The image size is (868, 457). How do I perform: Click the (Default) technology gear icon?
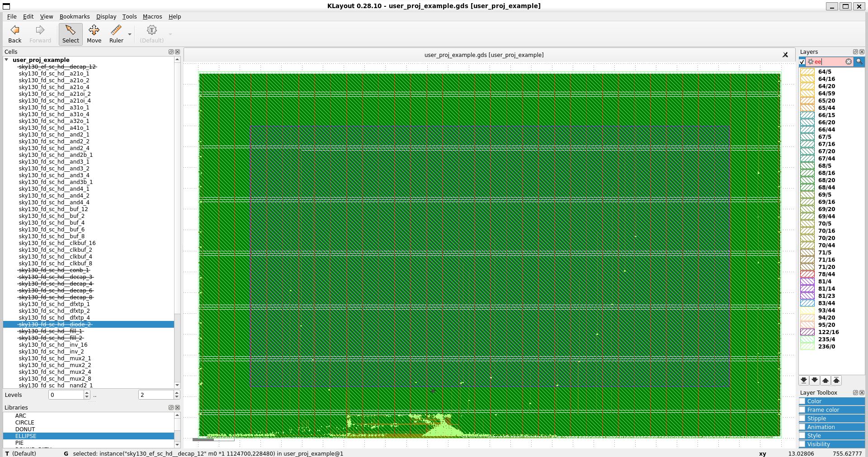(152, 30)
